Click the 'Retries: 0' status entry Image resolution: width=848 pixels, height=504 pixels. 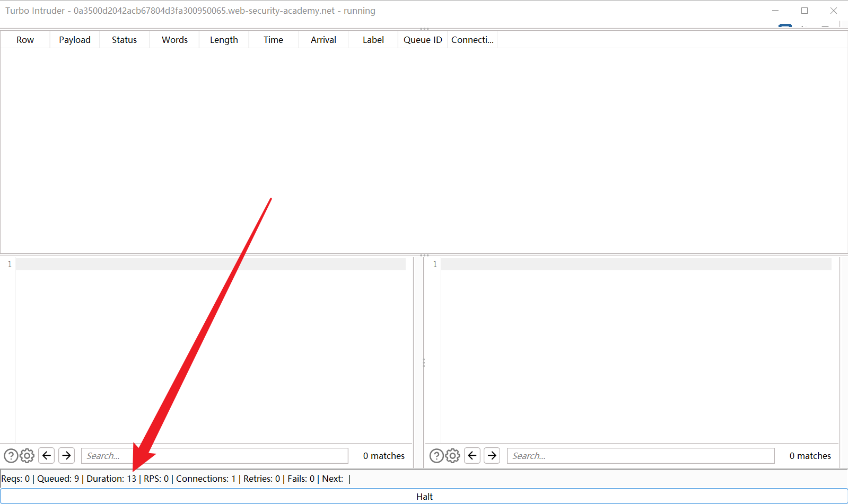pyautogui.click(x=261, y=479)
